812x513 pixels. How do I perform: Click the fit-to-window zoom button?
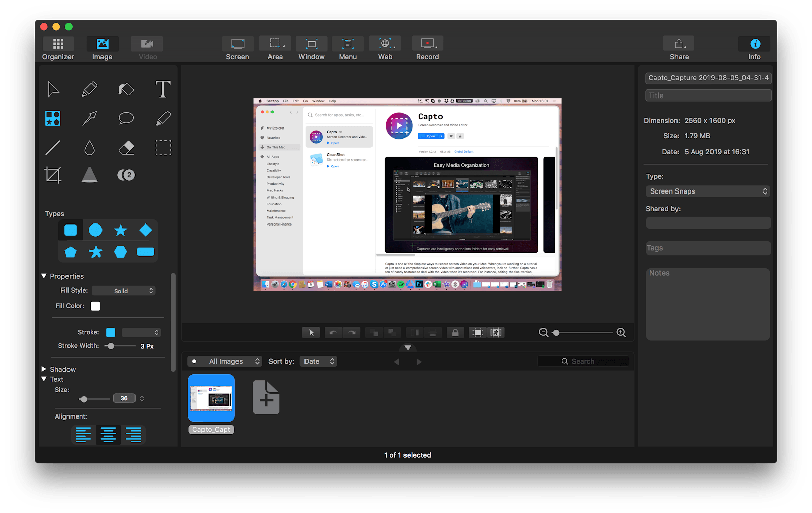click(478, 332)
